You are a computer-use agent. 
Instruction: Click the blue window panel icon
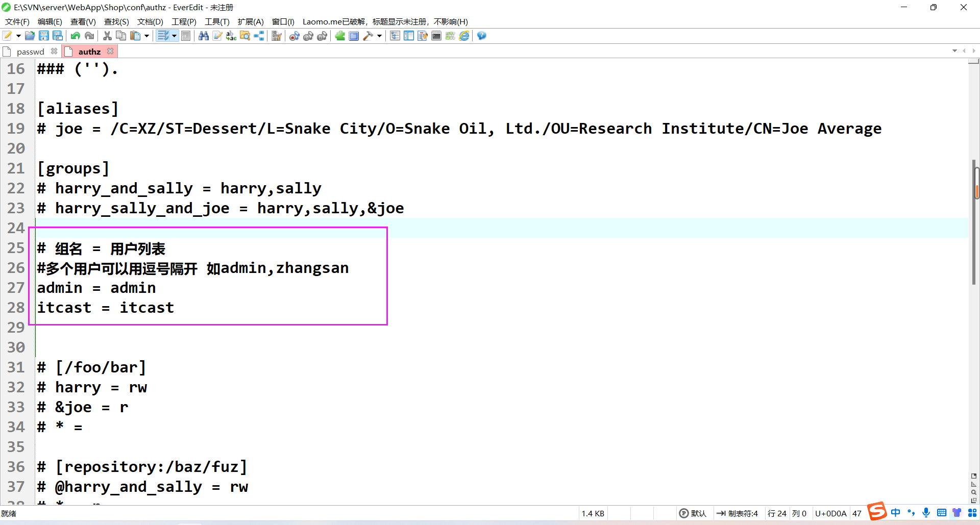pyautogui.click(x=354, y=36)
